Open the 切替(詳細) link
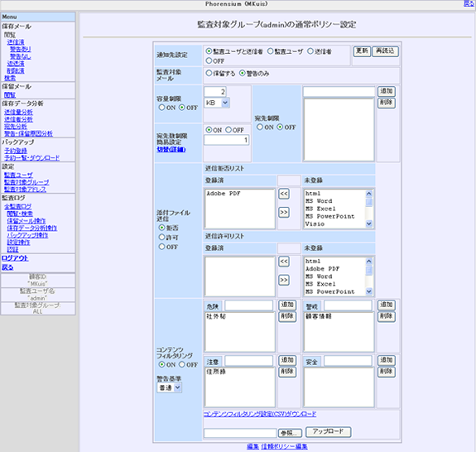The image size is (476, 452). 171,149
